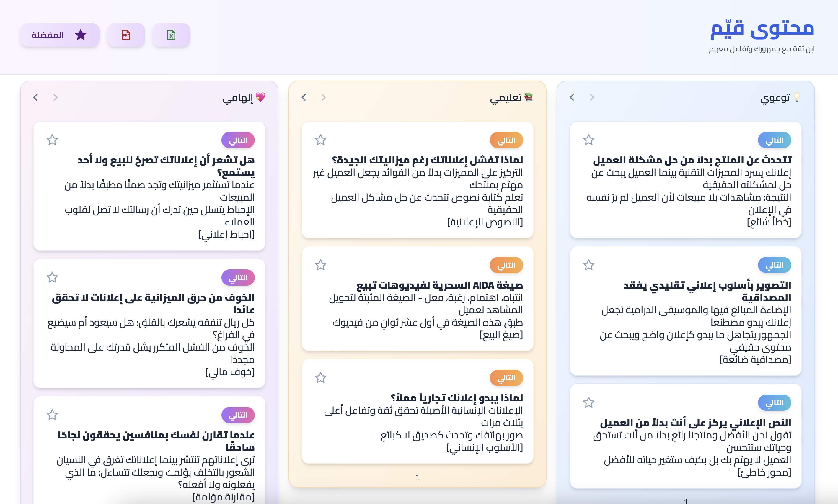Favorite 'الخوف من حرق الميزانية' card
Image resolution: width=838 pixels, height=504 pixels.
(52, 277)
